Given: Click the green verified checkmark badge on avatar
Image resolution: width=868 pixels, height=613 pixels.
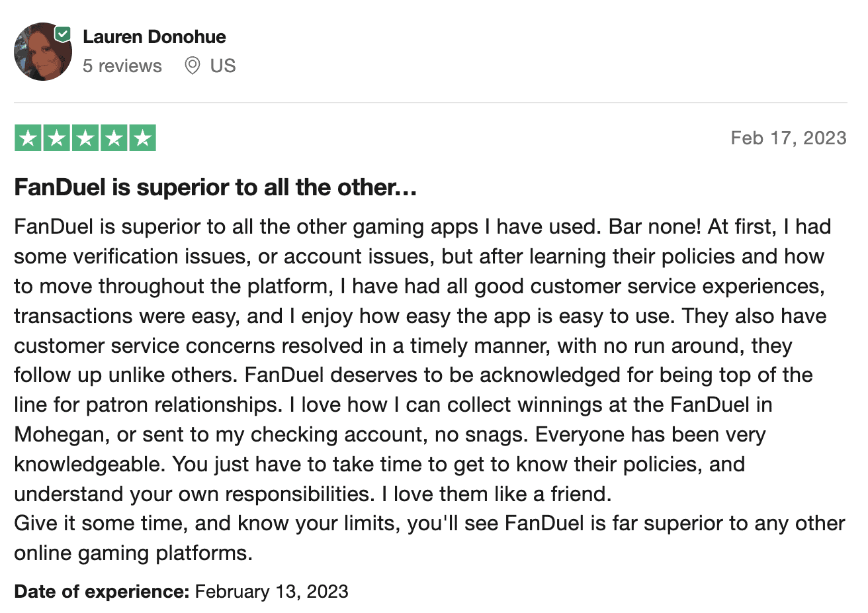Looking at the screenshot, I should [63, 34].
